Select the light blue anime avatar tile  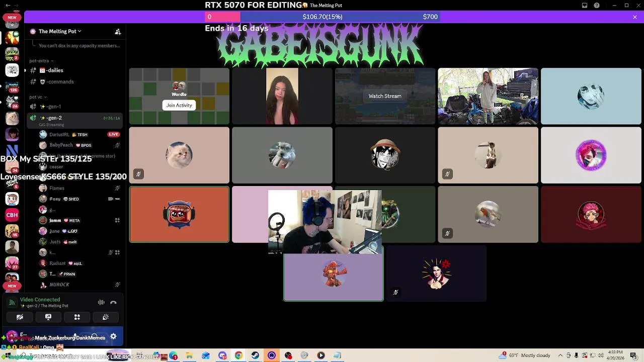[591, 96]
